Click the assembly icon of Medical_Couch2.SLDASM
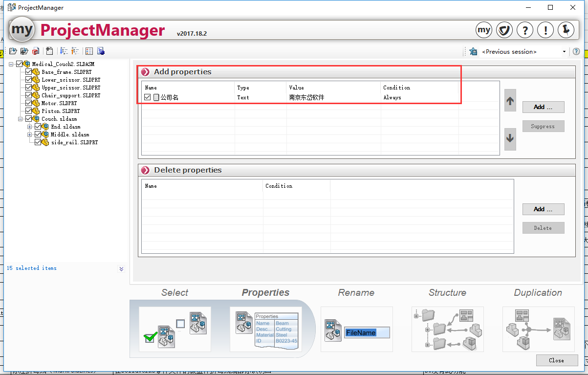This screenshot has height=375, width=588. pos(27,64)
